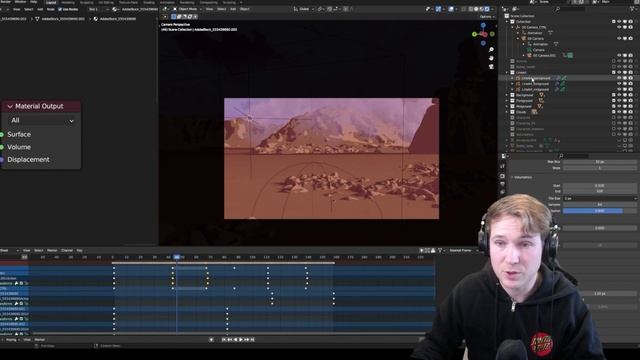Click the Play animation button
Viewport: 640px width, 360px height.
pos(241,340)
